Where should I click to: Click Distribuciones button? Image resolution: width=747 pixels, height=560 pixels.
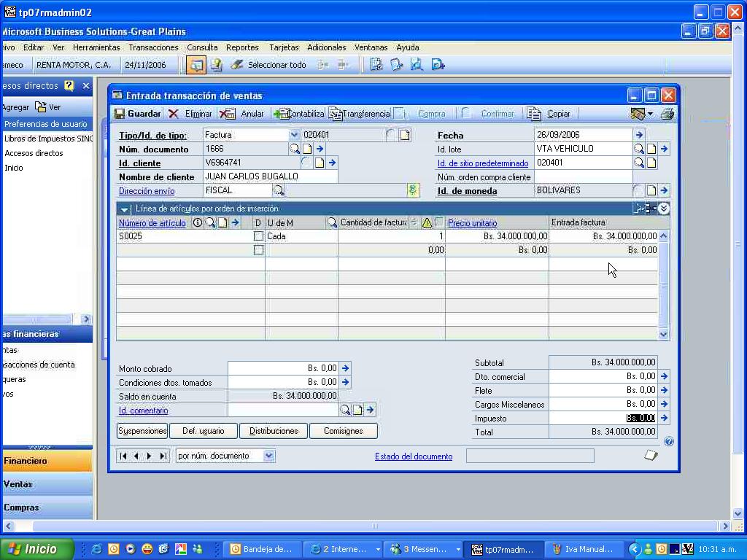(274, 431)
